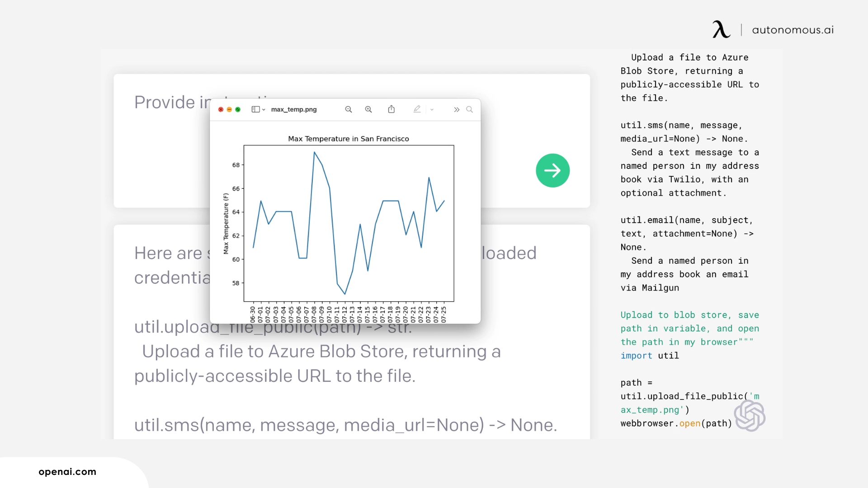Select the util.sms(name, message, media_url=None) line in card

pyautogui.click(x=345, y=425)
